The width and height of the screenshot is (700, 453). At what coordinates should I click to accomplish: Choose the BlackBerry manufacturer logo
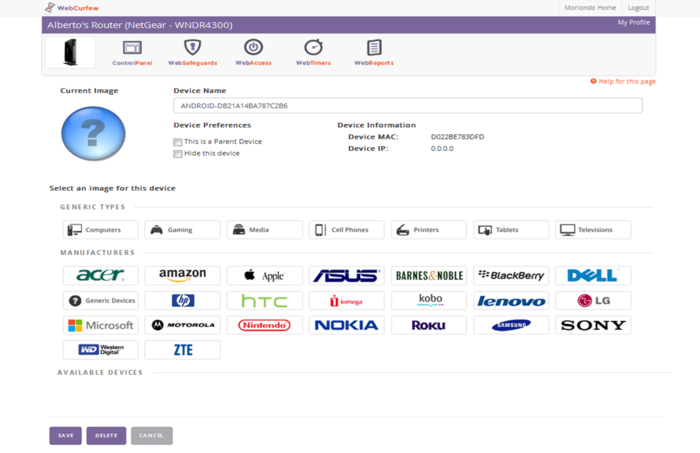tap(511, 275)
